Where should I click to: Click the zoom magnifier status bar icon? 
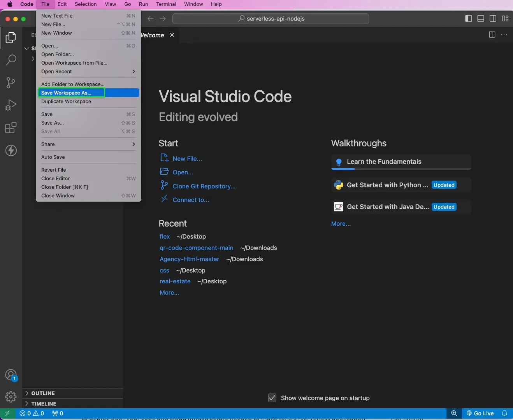454,413
